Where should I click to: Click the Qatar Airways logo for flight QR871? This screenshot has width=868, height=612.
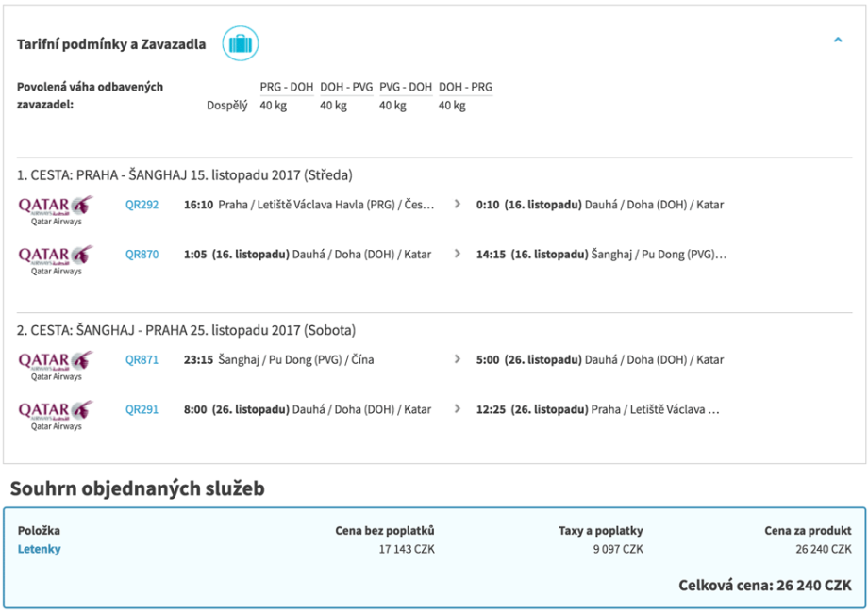click(56, 363)
